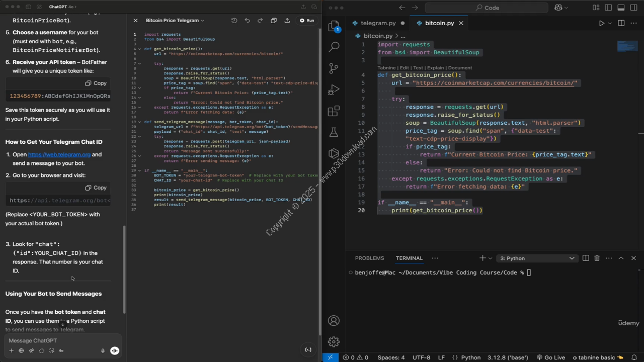Open the Tabnine sidebar icon
Screen dimensions: 644x362
(334, 154)
